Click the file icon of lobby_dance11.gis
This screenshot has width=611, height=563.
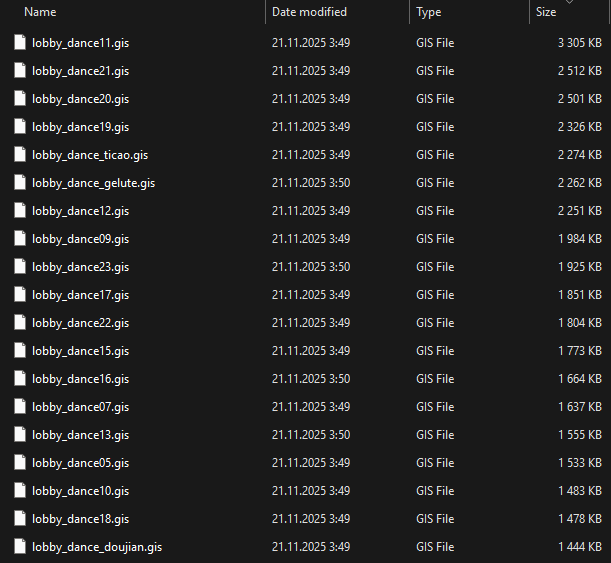(20, 43)
